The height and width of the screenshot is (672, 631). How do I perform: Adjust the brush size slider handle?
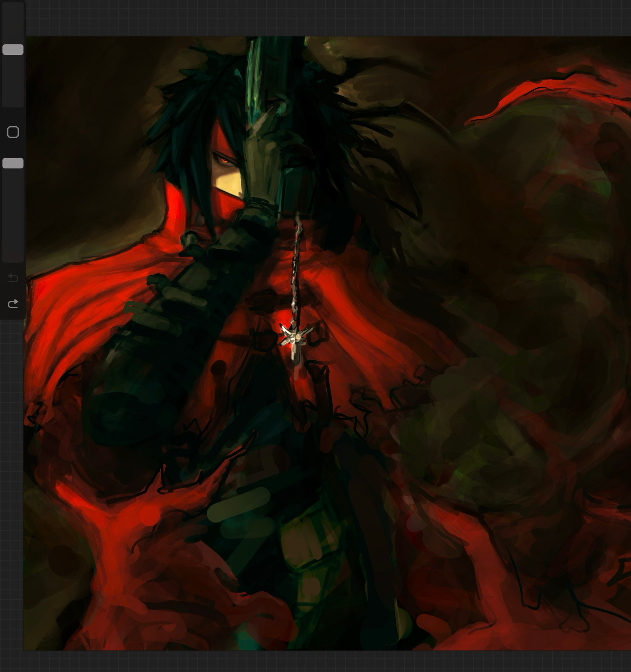[x=13, y=49]
